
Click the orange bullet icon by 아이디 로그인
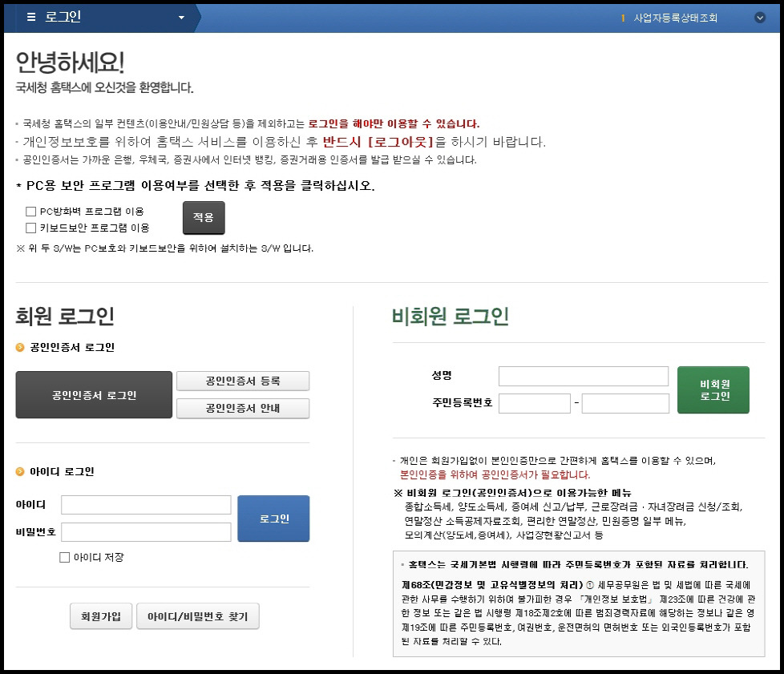pyautogui.click(x=20, y=471)
